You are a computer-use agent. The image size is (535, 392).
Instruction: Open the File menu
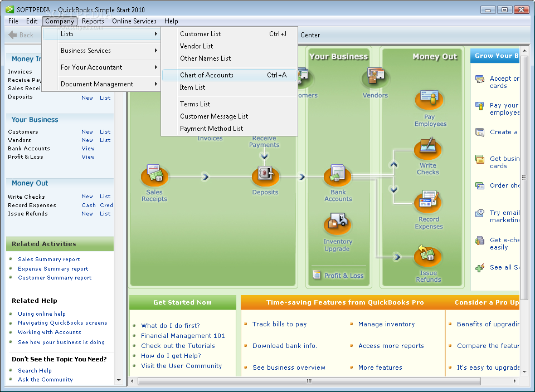[x=13, y=21]
